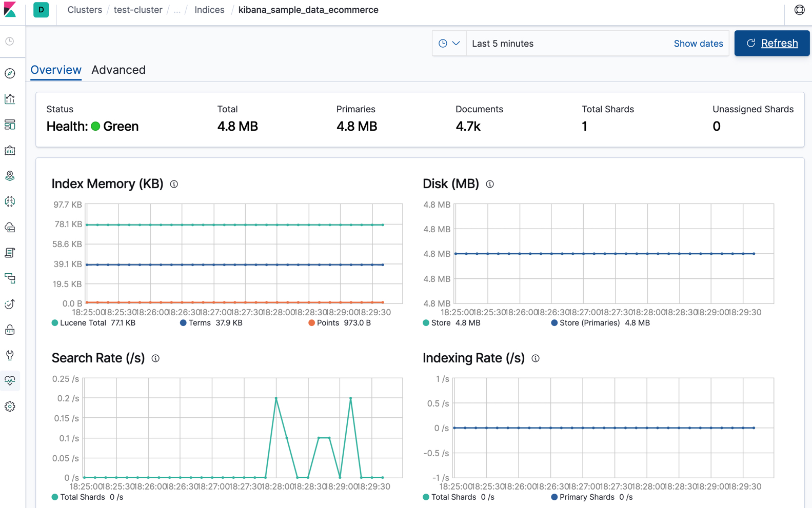Viewport: 812px width, 508px height.
Task: Click the Show dates link
Action: tap(698, 44)
